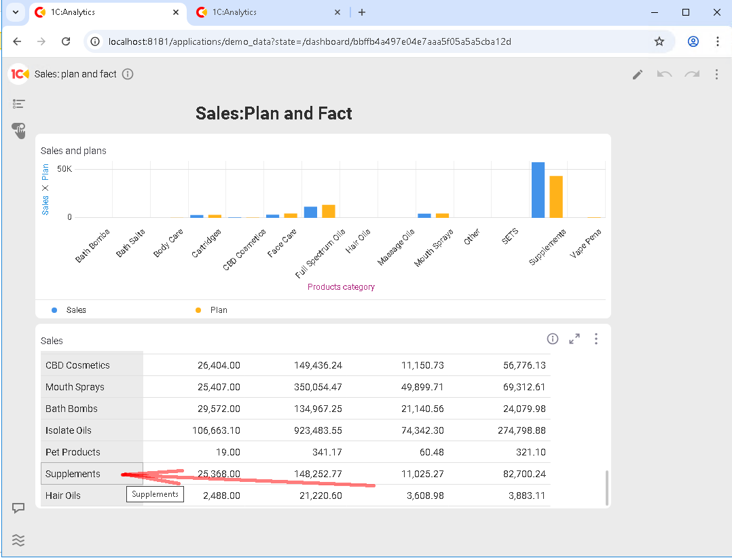Click the pencil edit dashboard icon
Image resolution: width=732 pixels, height=560 pixels.
[x=637, y=75]
